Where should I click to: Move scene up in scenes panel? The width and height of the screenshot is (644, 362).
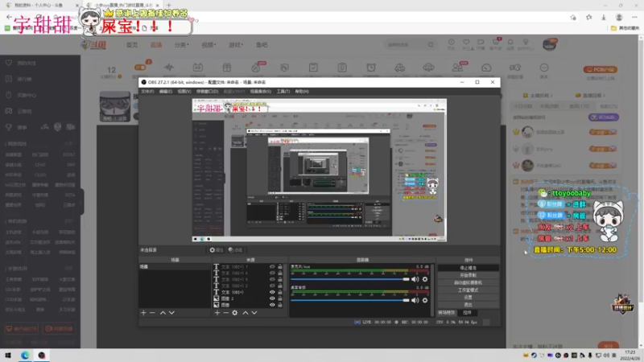pos(163,313)
